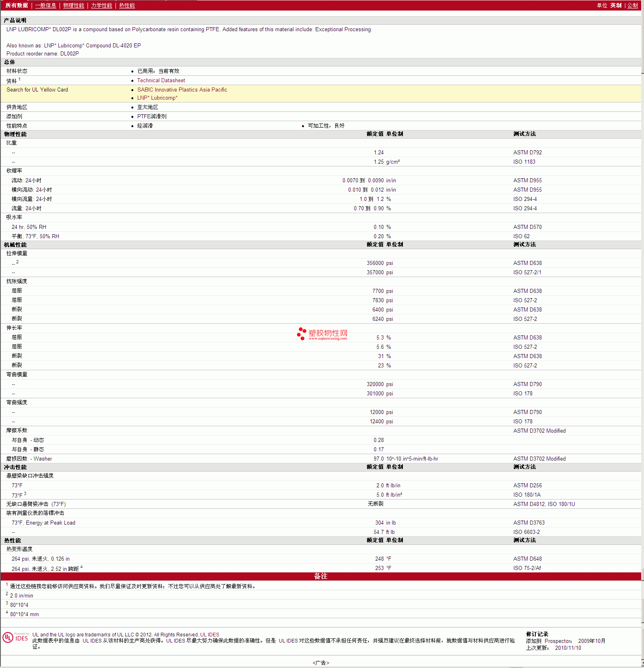Click the Search for UL Yellow Card label
644x668 pixels.
(x=37, y=90)
